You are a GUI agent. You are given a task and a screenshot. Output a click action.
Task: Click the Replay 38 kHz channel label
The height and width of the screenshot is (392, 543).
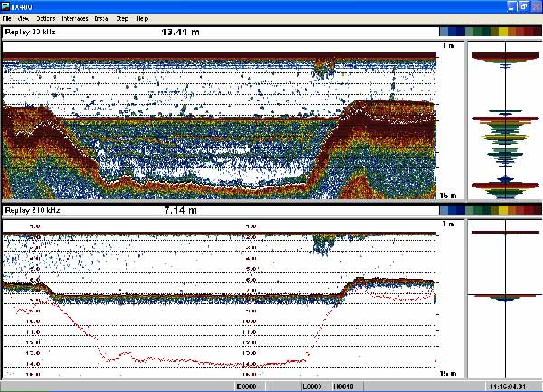(31, 33)
